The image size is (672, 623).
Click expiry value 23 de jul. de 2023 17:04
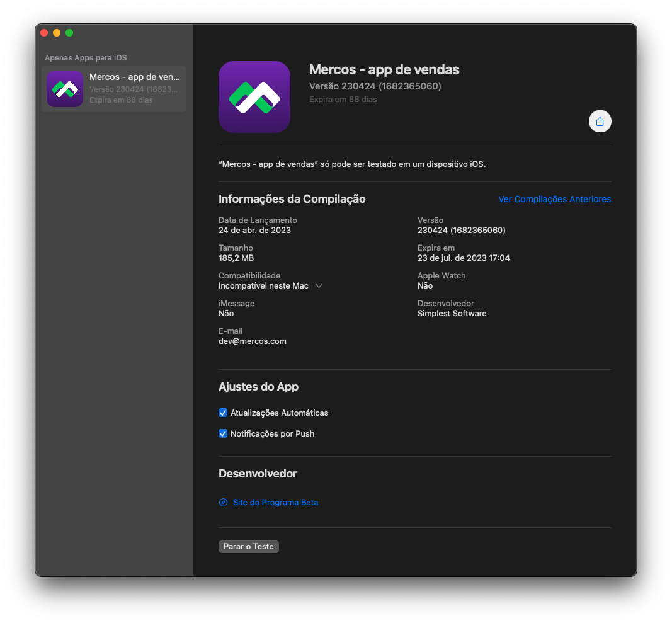[x=464, y=258]
